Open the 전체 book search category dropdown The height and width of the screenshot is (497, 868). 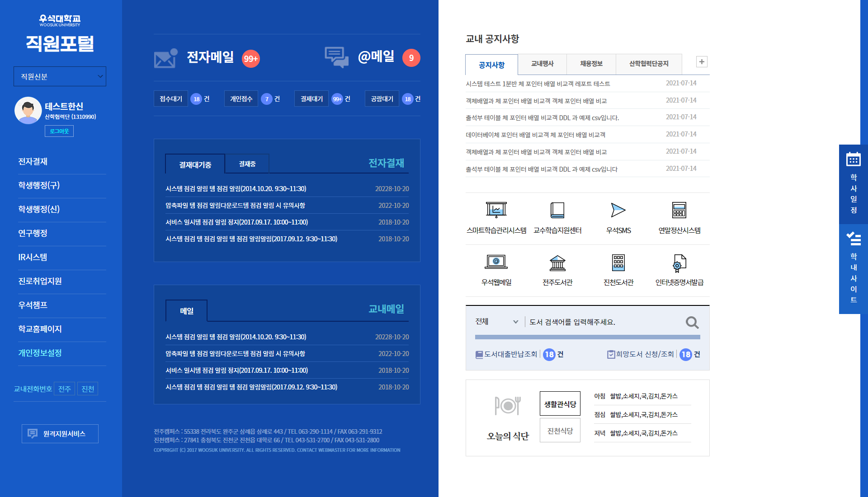(496, 322)
